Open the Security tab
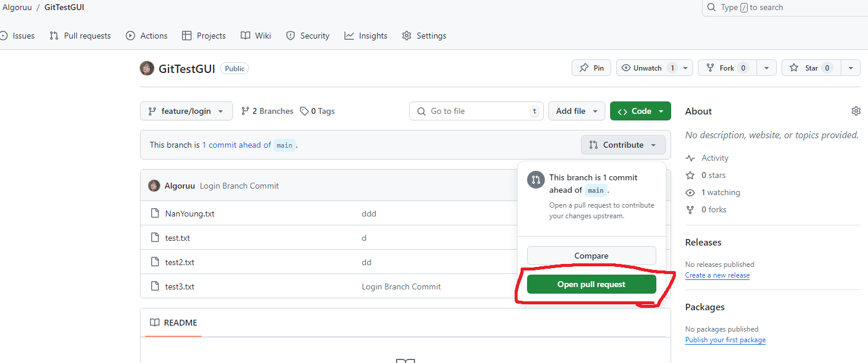 307,36
